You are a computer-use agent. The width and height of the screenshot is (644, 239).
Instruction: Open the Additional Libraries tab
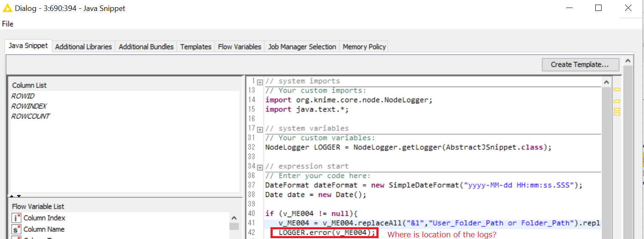click(x=84, y=47)
